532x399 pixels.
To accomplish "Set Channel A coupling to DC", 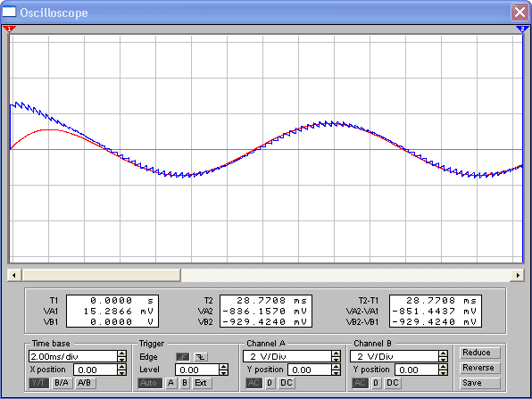I will (x=287, y=383).
